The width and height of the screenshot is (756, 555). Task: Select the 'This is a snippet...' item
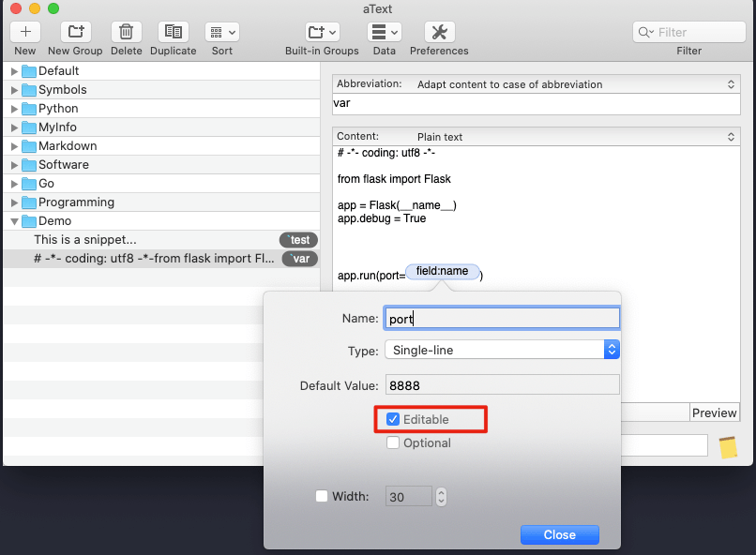[85, 240]
